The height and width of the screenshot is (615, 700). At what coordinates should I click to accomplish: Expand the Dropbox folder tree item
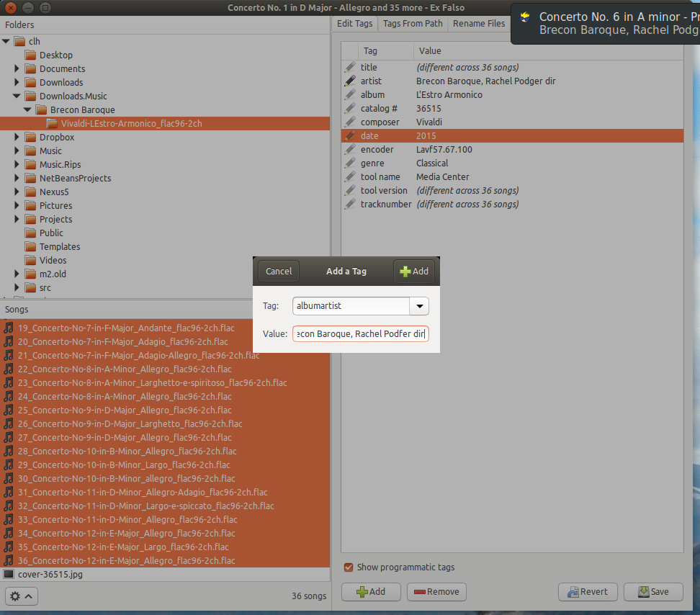pyautogui.click(x=17, y=137)
